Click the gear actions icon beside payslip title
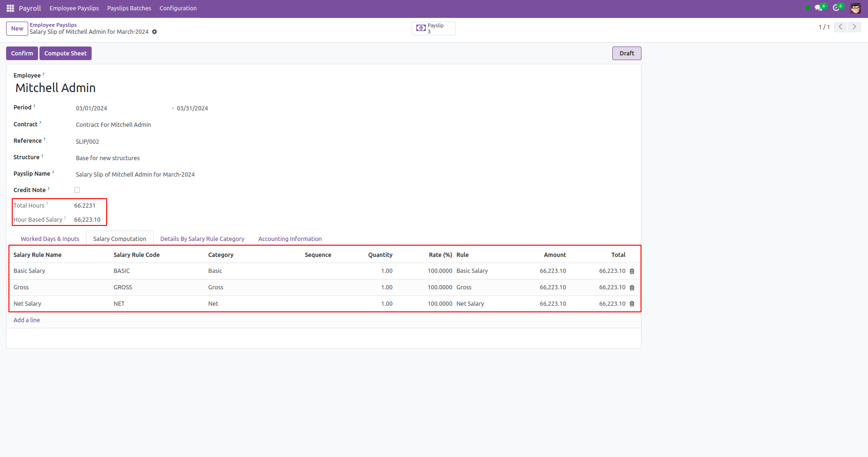868x457 pixels. pyautogui.click(x=155, y=32)
